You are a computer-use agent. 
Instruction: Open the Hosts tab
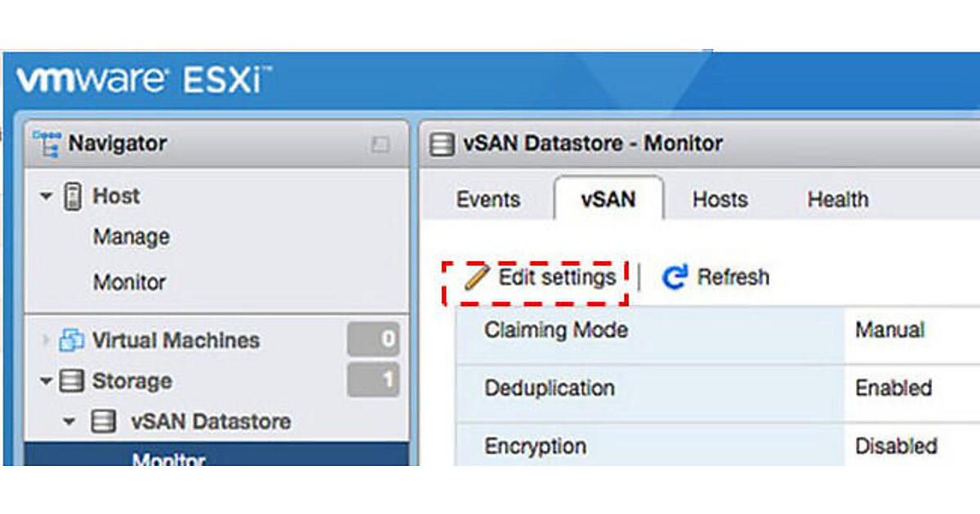719,200
